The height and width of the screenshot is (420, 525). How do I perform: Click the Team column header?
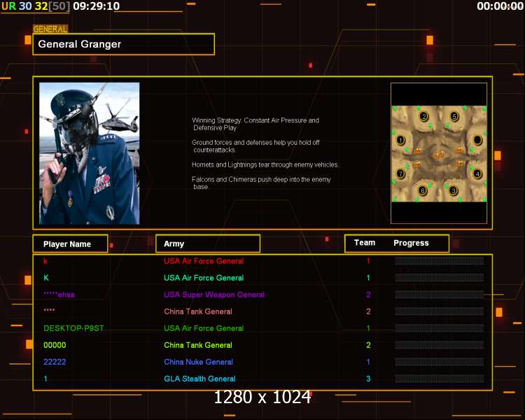[x=365, y=243]
